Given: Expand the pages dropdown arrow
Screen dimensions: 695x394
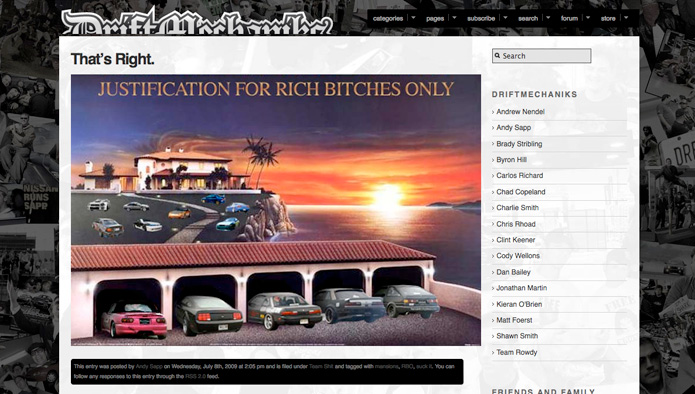Looking at the screenshot, I should (454, 18).
